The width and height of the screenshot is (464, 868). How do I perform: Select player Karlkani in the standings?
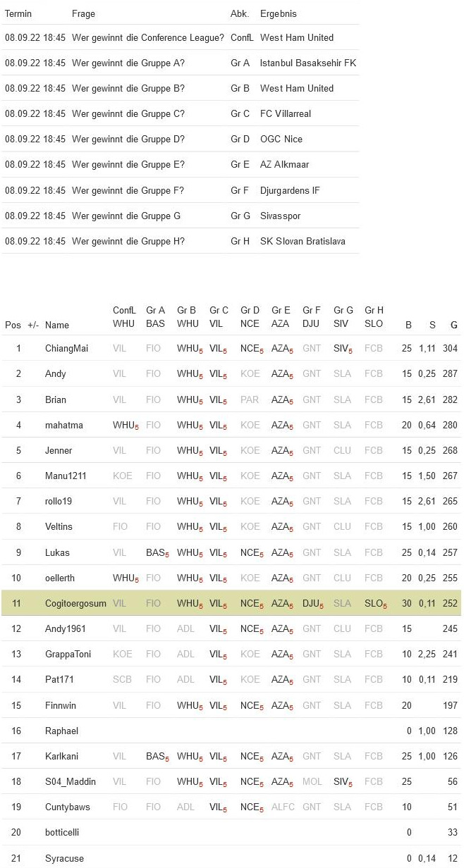(x=63, y=756)
